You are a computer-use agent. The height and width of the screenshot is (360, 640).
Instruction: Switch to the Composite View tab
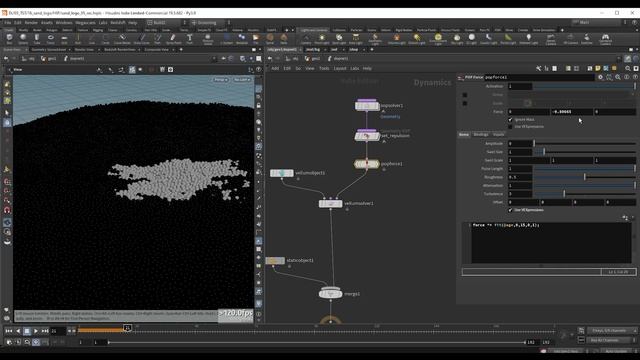coord(156,49)
